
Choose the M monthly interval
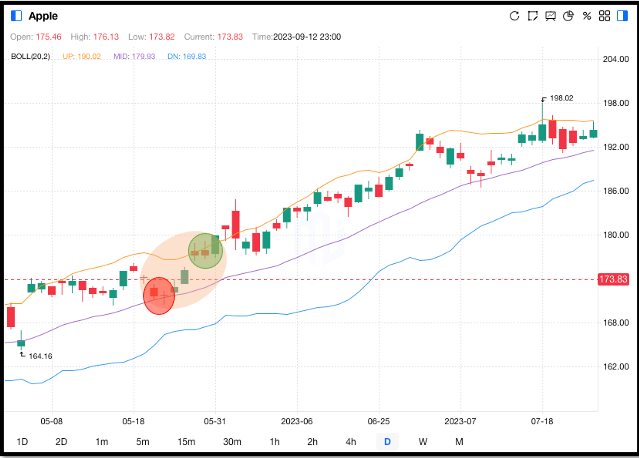click(459, 442)
